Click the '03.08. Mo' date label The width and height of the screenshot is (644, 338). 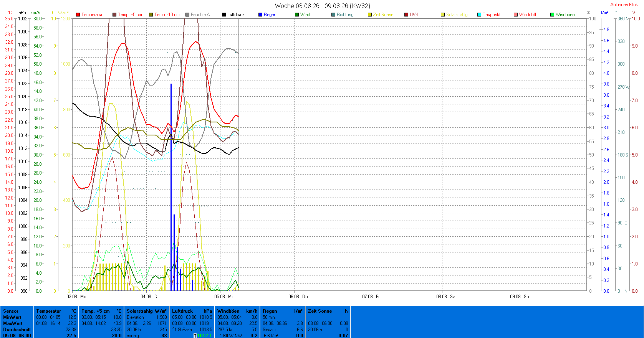[x=76, y=297]
